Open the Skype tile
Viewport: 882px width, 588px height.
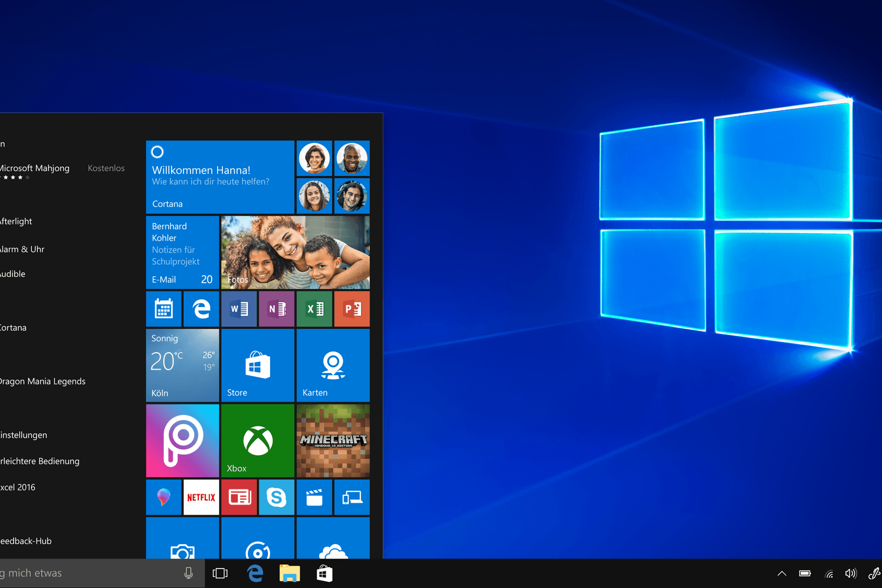[277, 497]
